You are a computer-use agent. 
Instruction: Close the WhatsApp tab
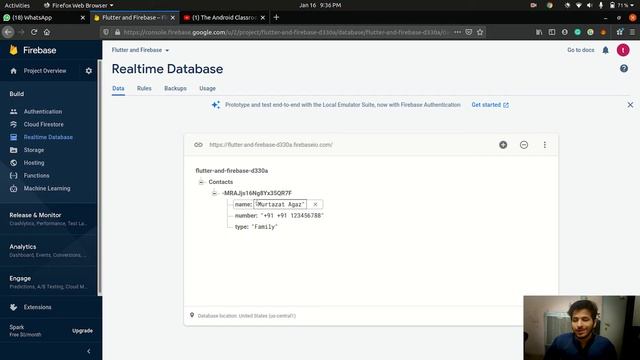click(83, 18)
